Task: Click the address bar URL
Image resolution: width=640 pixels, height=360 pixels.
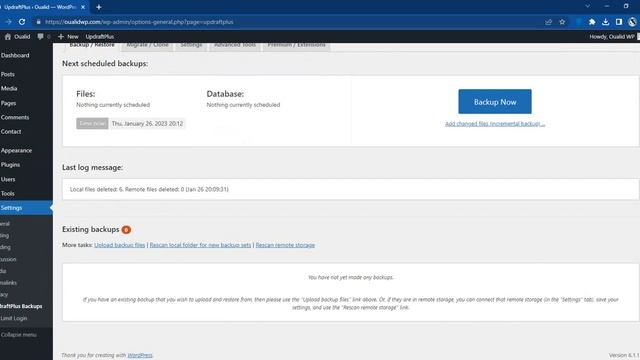Action: tap(139, 22)
